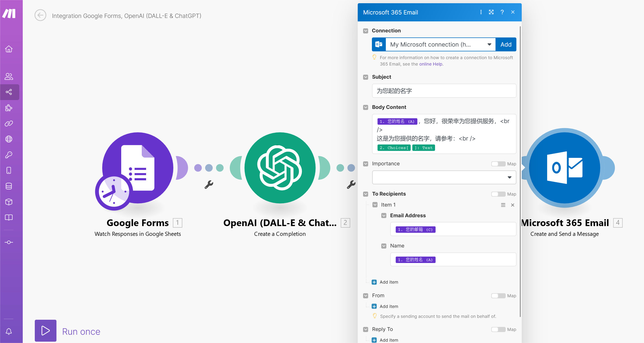Toggle Map switch for From

[x=498, y=296]
